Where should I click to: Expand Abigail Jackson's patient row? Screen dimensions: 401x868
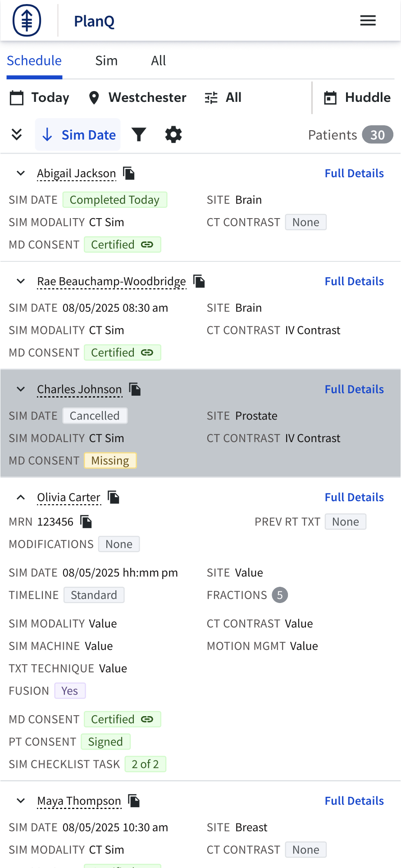21,174
